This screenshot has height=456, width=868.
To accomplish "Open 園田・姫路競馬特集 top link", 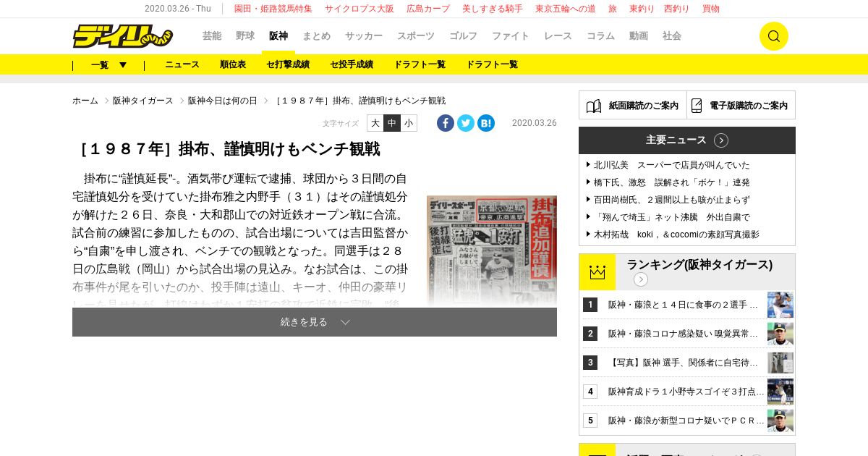I will pyautogui.click(x=273, y=9).
